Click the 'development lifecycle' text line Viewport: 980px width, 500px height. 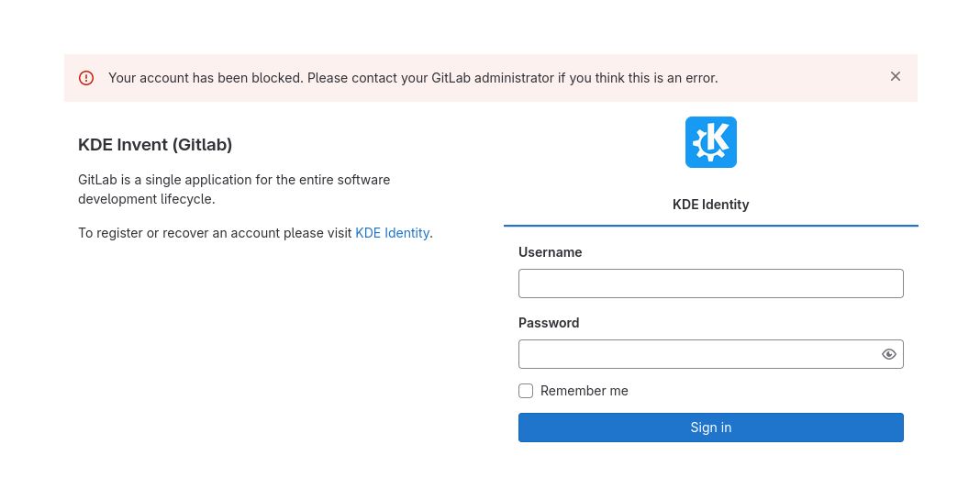[146, 199]
